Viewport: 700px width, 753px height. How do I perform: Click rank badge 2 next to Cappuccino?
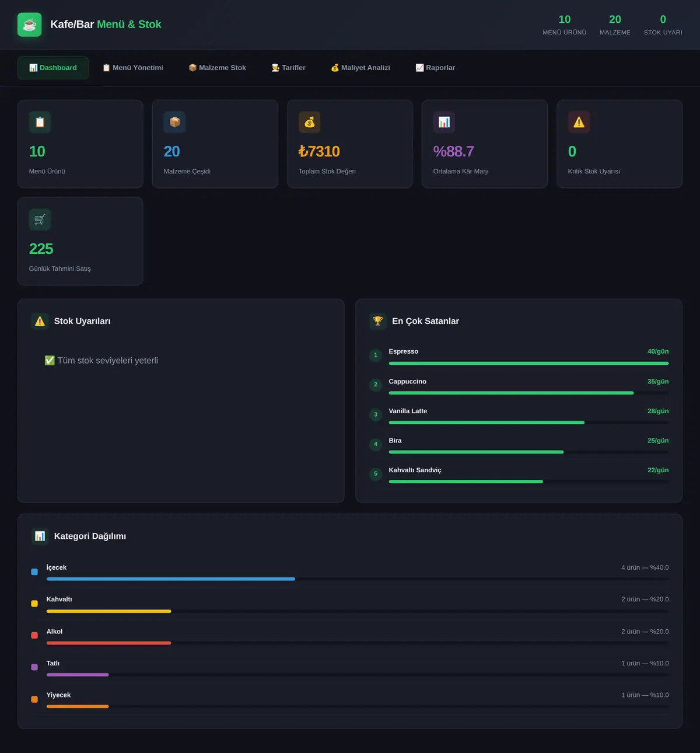pos(376,385)
